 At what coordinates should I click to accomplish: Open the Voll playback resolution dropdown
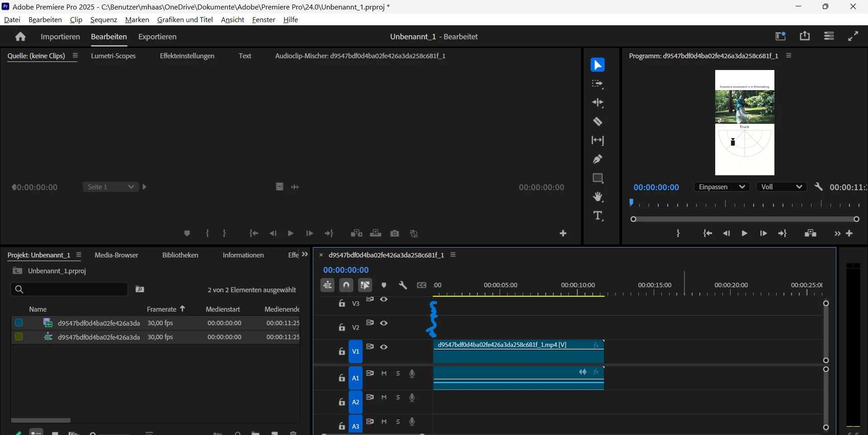click(782, 187)
